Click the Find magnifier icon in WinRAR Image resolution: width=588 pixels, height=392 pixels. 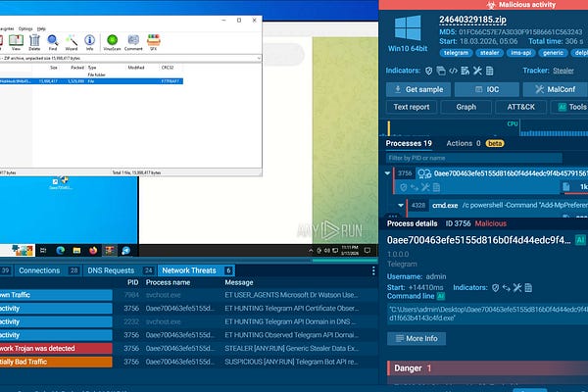coord(53,42)
